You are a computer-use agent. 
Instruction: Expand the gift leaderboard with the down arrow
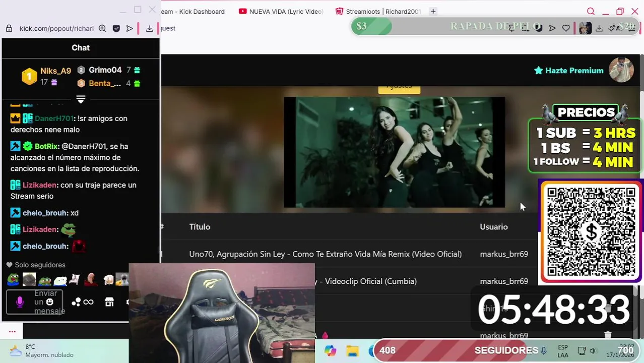click(x=81, y=99)
